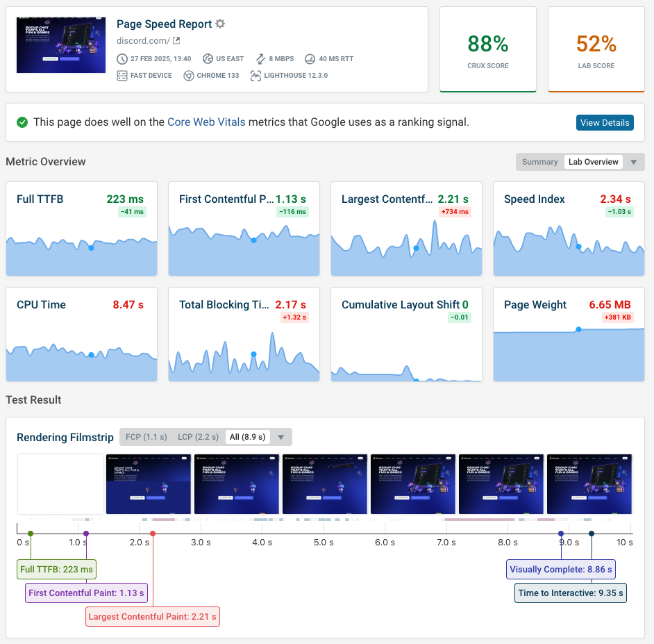Click the -116 ms First Contentful Paint badge
Screen dimensions: 654x644
(x=292, y=212)
